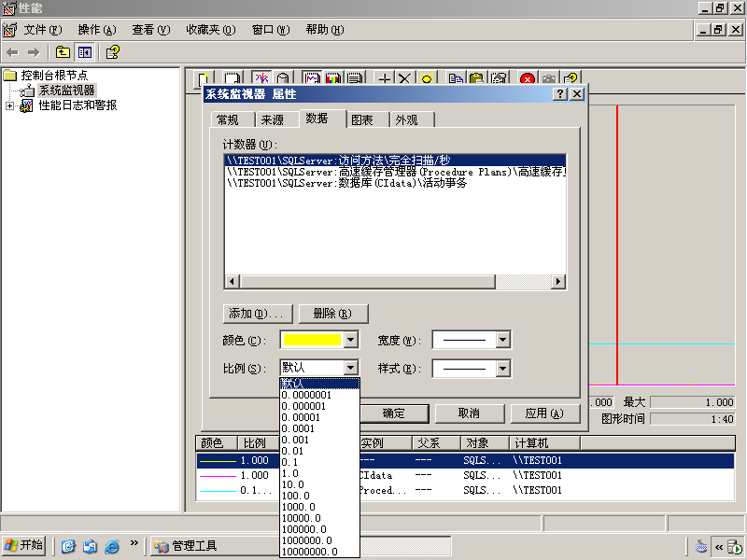Click the monitor toolbar Help icon
The image size is (747, 560).
coord(571,78)
